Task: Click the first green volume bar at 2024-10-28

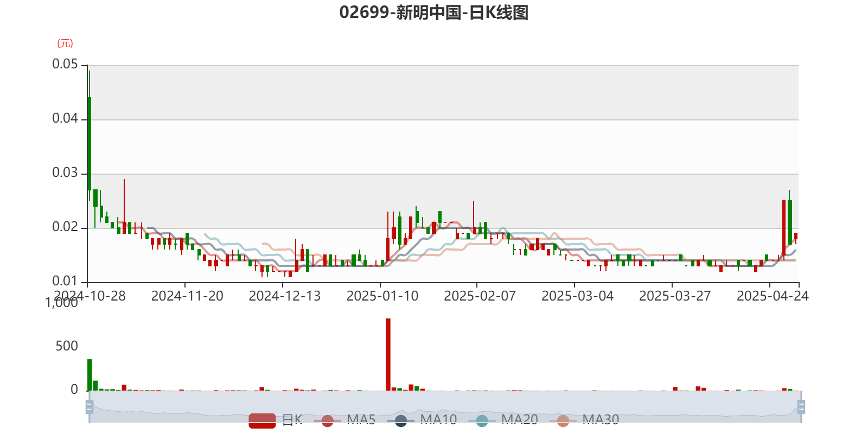Action: click(x=90, y=375)
